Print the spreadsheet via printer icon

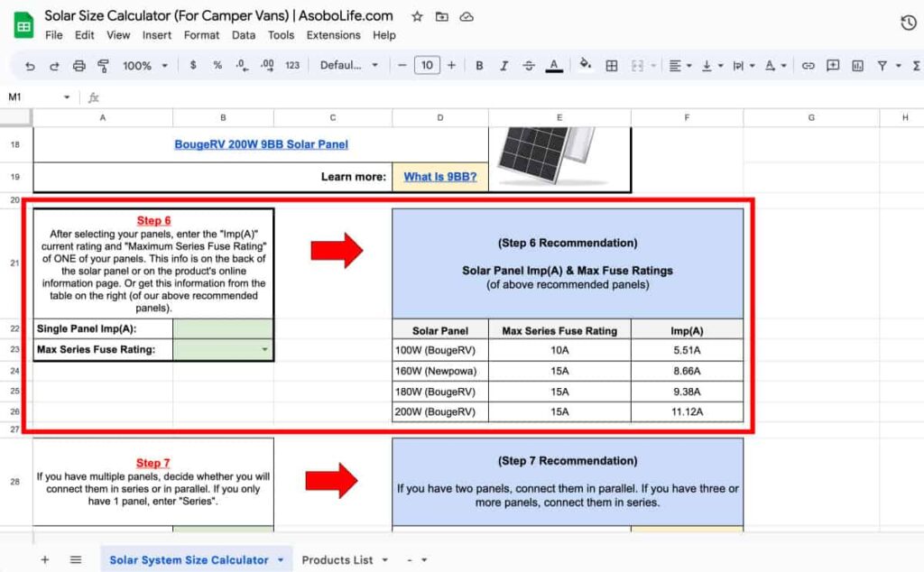tap(79, 66)
